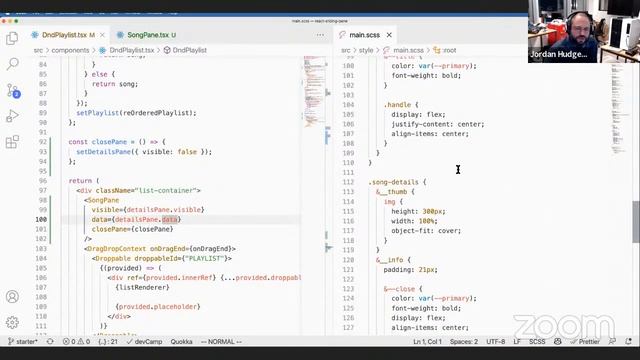The image size is (640, 360).
Task: Click 'main.scss' breadcrumb
Action: pos(409,50)
